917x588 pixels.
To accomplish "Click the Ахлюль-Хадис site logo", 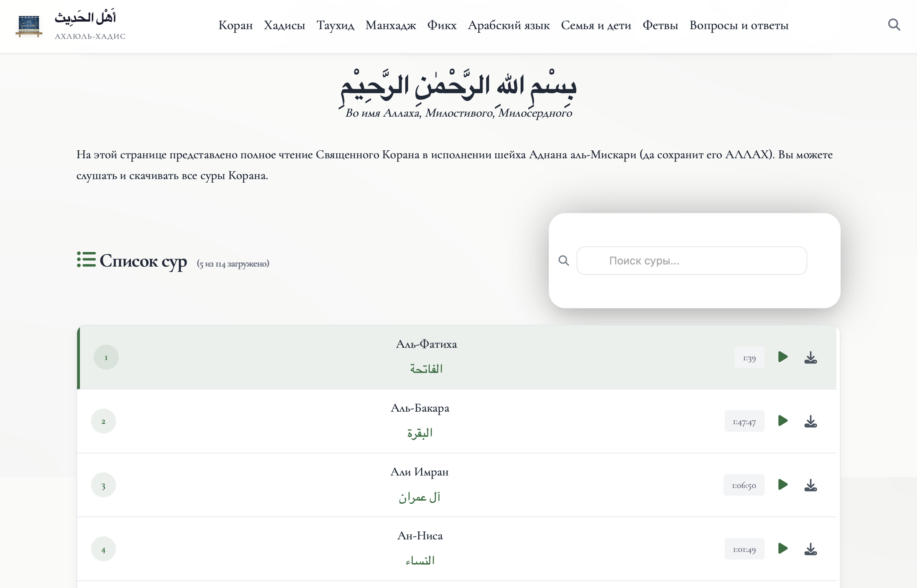I will [x=29, y=26].
